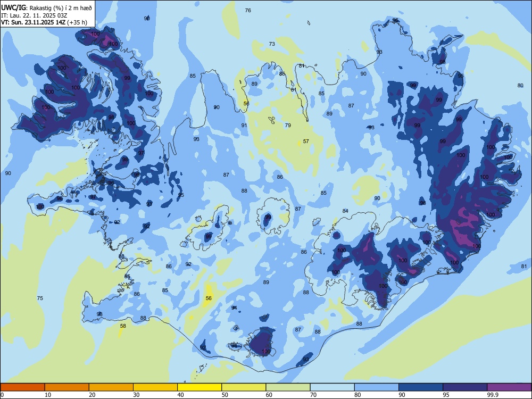Pick the 20–30 legend color segment
The width and height of the screenshot is (532, 399).
111,387
